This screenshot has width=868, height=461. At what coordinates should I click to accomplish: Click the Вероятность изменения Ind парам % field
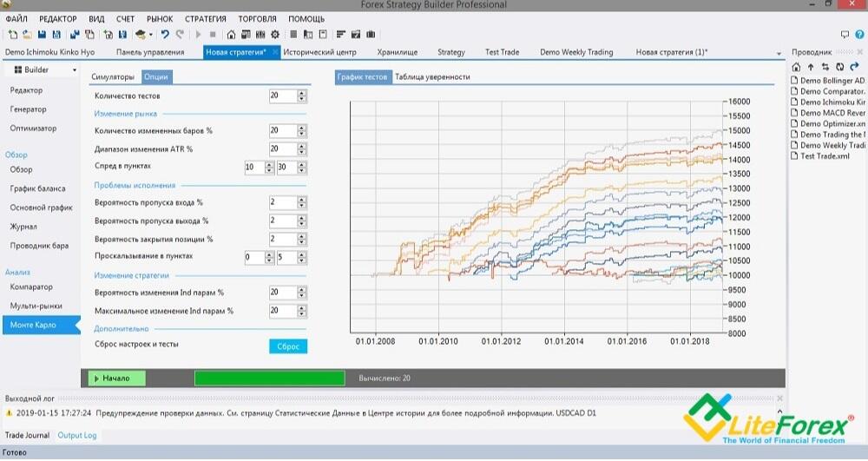click(283, 293)
